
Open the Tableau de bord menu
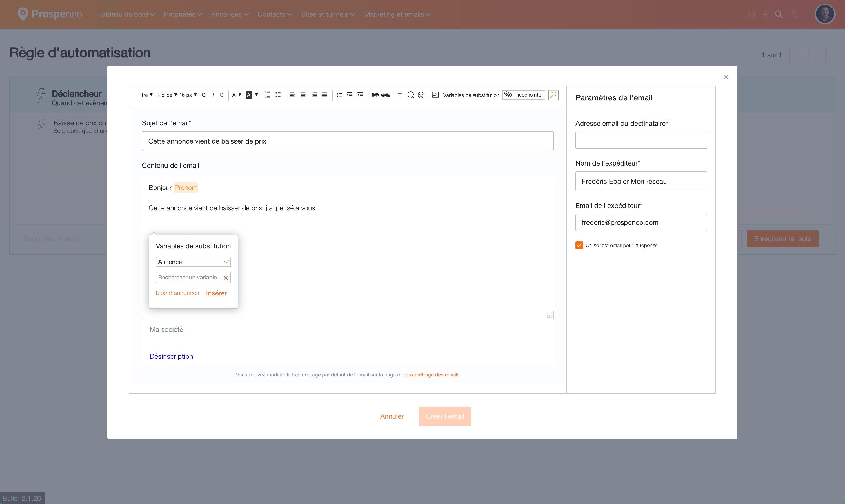tap(127, 14)
